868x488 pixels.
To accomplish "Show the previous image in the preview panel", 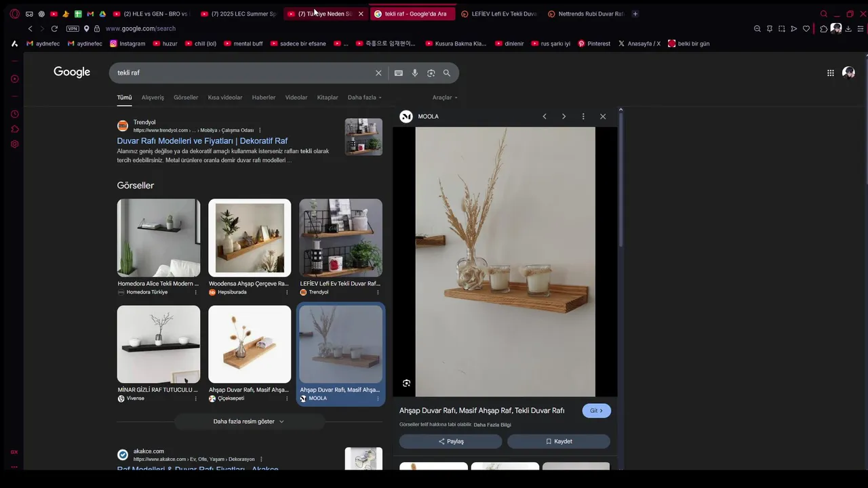I will coord(545,117).
